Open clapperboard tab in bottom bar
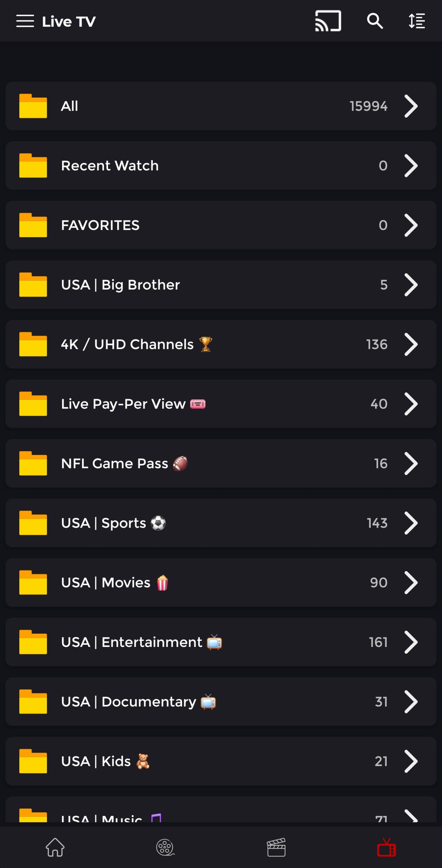The height and width of the screenshot is (868, 442). (276, 847)
